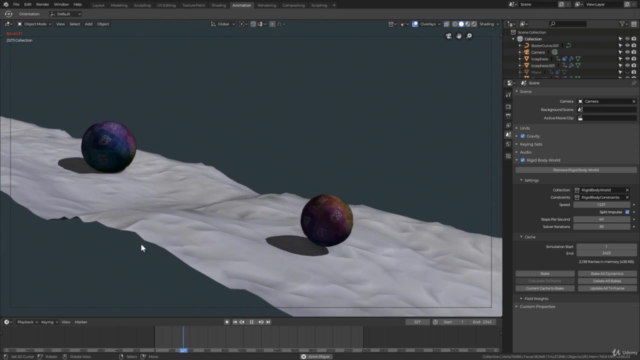Select LookDev viewport shading mode

(468, 24)
